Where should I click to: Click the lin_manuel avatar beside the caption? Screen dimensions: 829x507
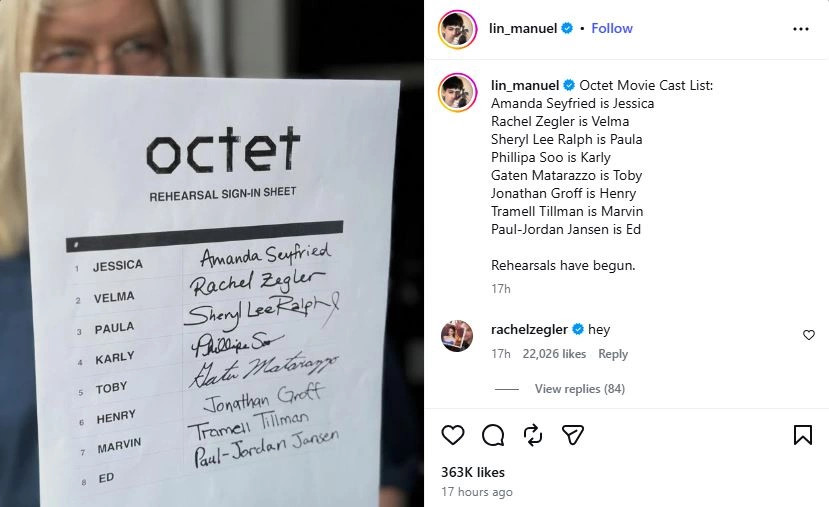pos(457,92)
